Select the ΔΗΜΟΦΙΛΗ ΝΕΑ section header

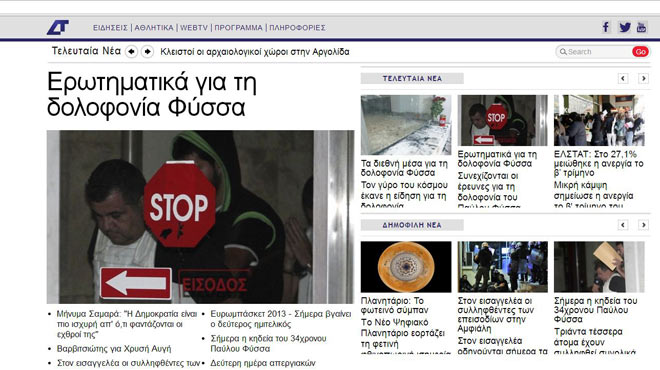click(x=412, y=225)
